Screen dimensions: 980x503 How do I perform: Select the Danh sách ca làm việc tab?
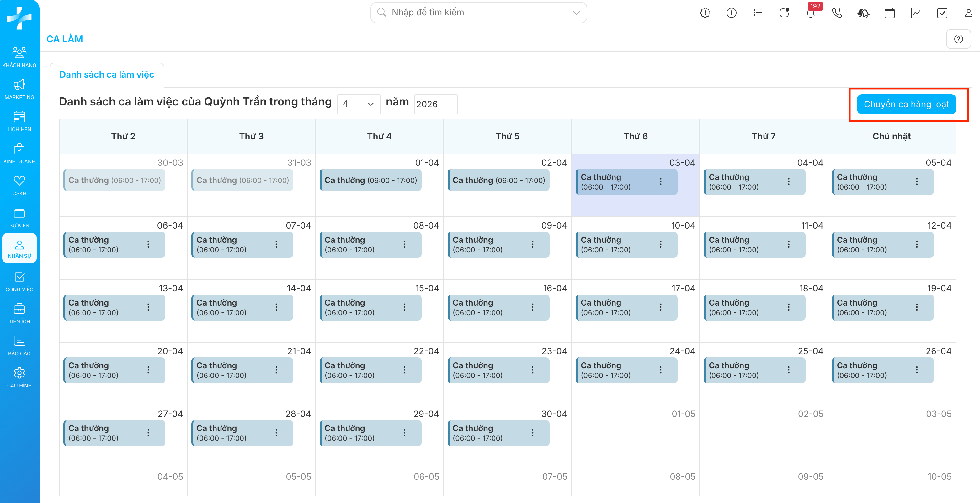(107, 75)
